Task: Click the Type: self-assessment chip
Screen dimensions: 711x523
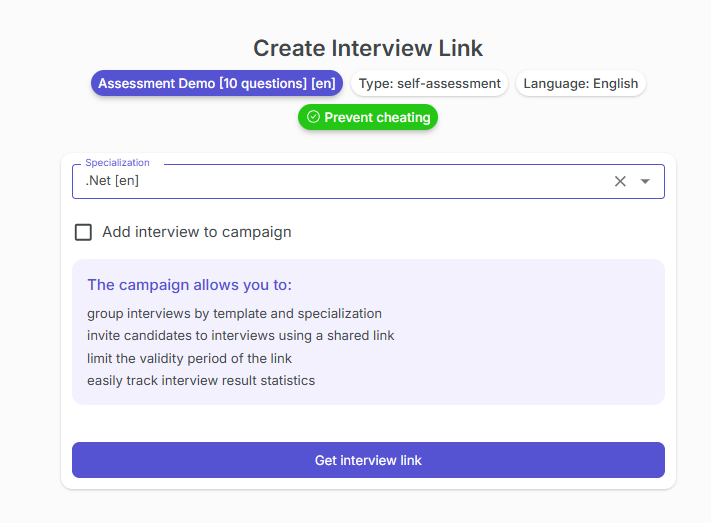Action: click(429, 83)
